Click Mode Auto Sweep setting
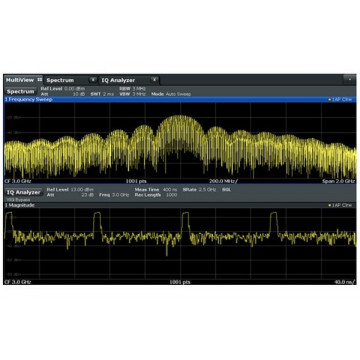 click(171, 94)
